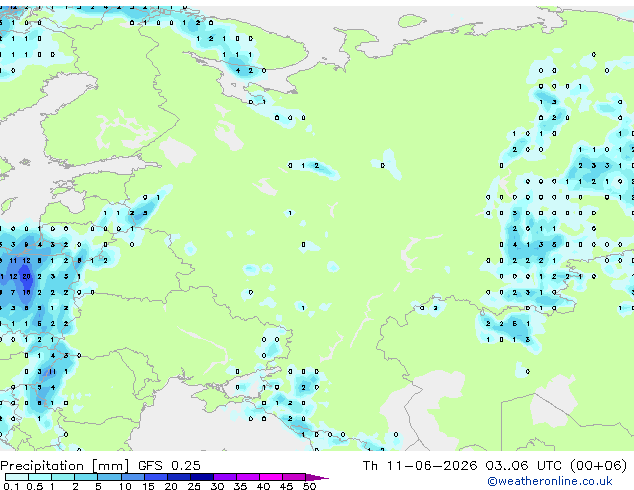634x490 pixels.
Task: Click the '(00+06)' forecast offset text
Action: (x=599, y=465)
